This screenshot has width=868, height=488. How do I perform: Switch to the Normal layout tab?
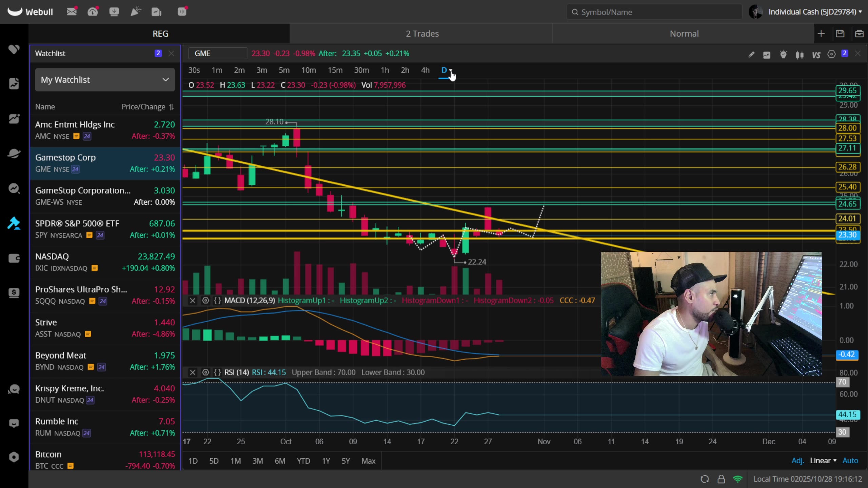point(684,34)
